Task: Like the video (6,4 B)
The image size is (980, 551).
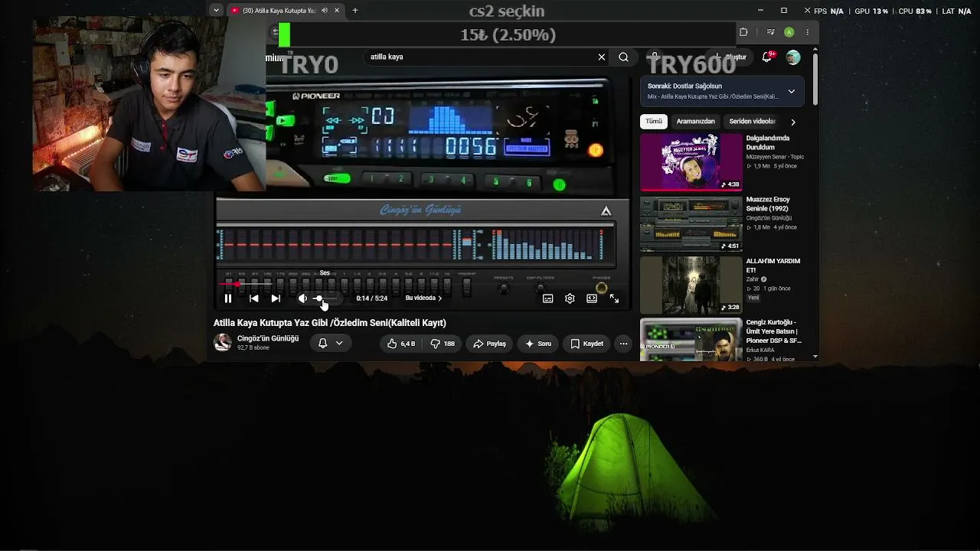Action: pos(401,344)
